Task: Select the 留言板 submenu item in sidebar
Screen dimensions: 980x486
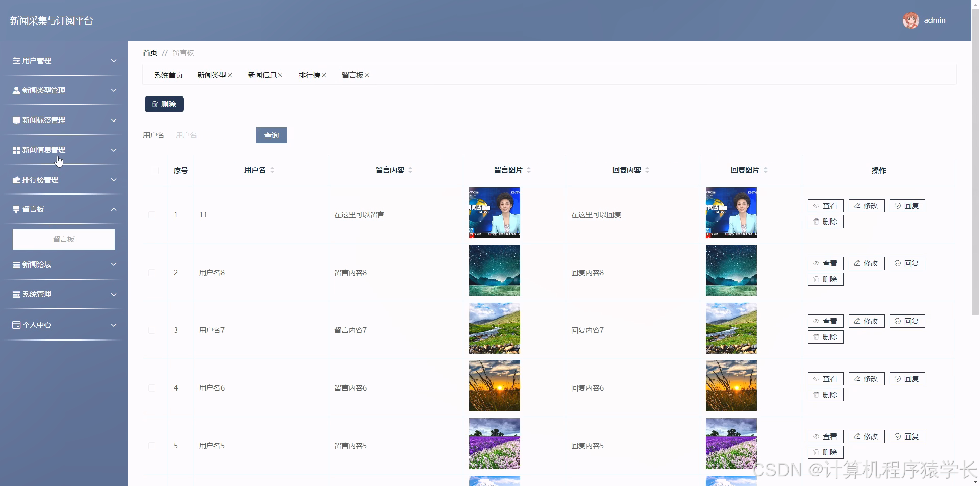Action: [64, 239]
